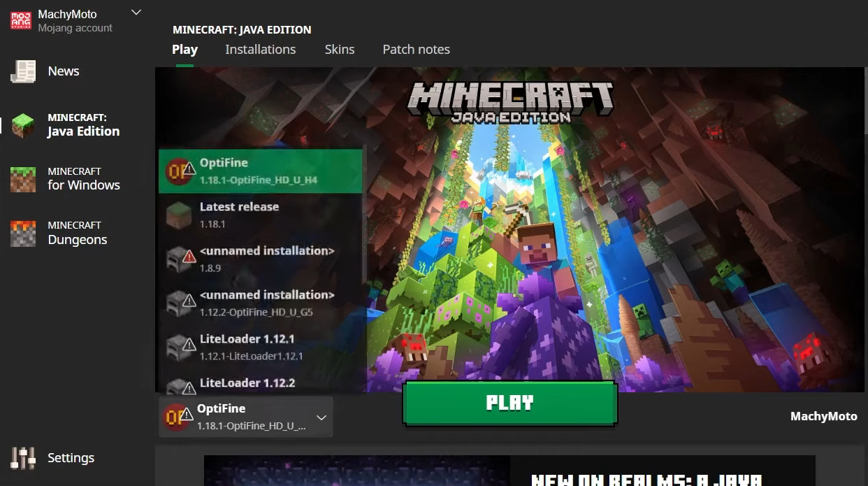Screen dimensions: 868x486
Task: Collapse the OptiFine installation selector dropdown
Action: click(321, 417)
